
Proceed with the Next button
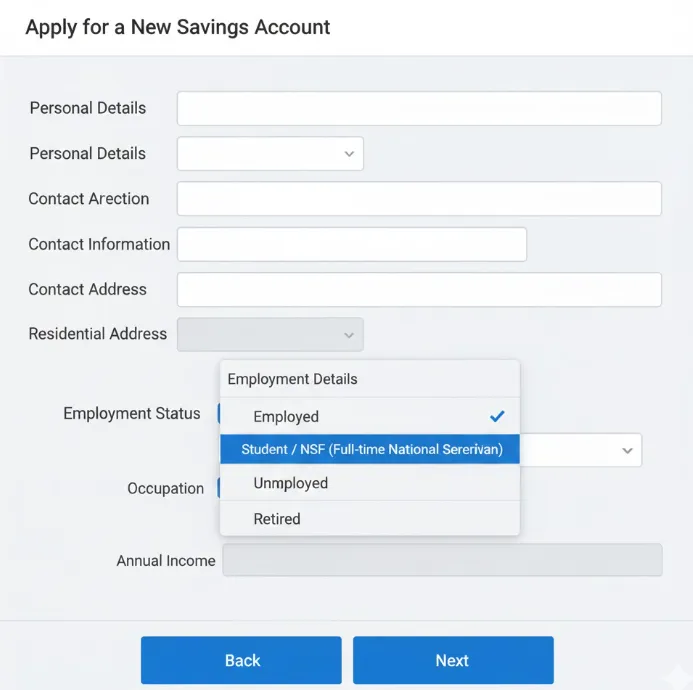452,660
